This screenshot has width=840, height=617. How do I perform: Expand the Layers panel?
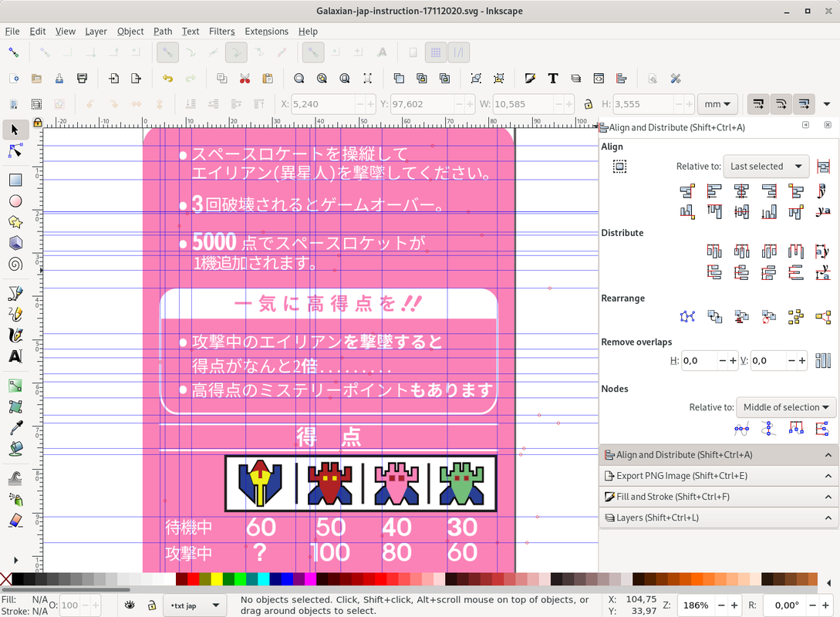(718, 518)
